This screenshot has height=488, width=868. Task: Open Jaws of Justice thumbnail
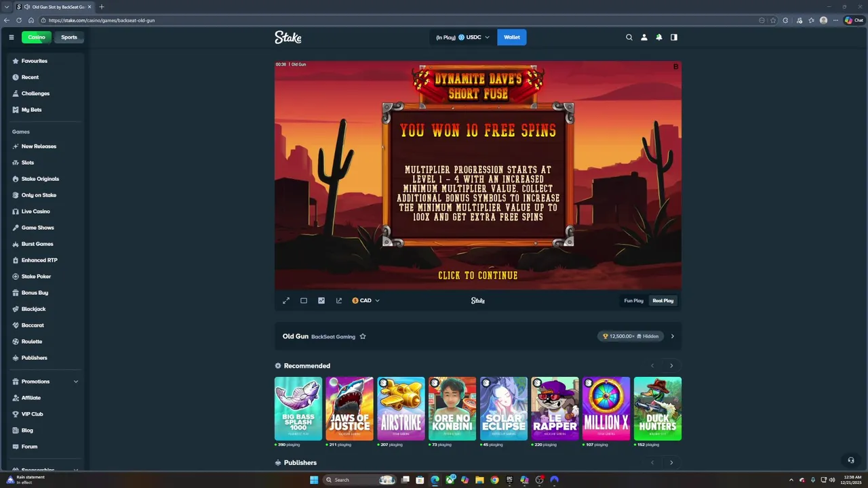pos(349,409)
